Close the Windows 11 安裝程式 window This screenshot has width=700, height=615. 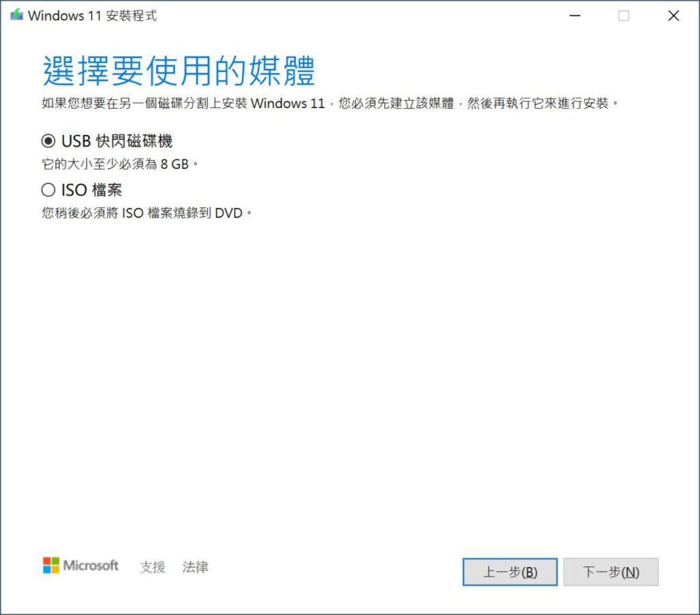coord(673,16)
